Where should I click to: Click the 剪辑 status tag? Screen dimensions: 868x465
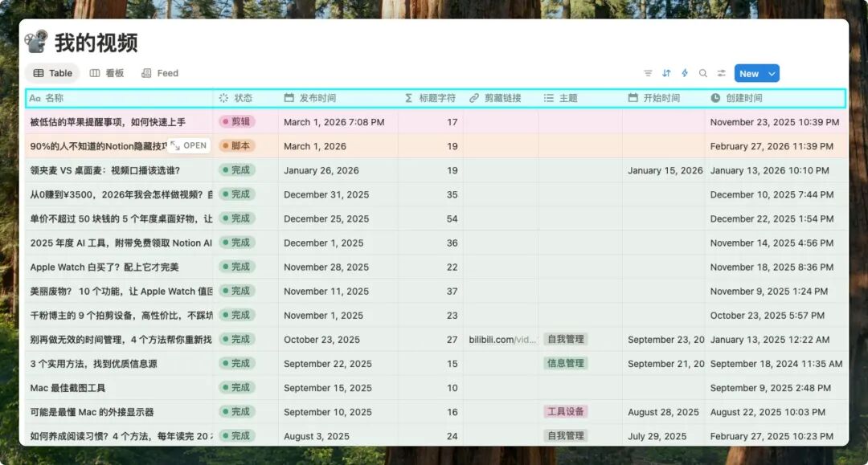click(237, 121)
